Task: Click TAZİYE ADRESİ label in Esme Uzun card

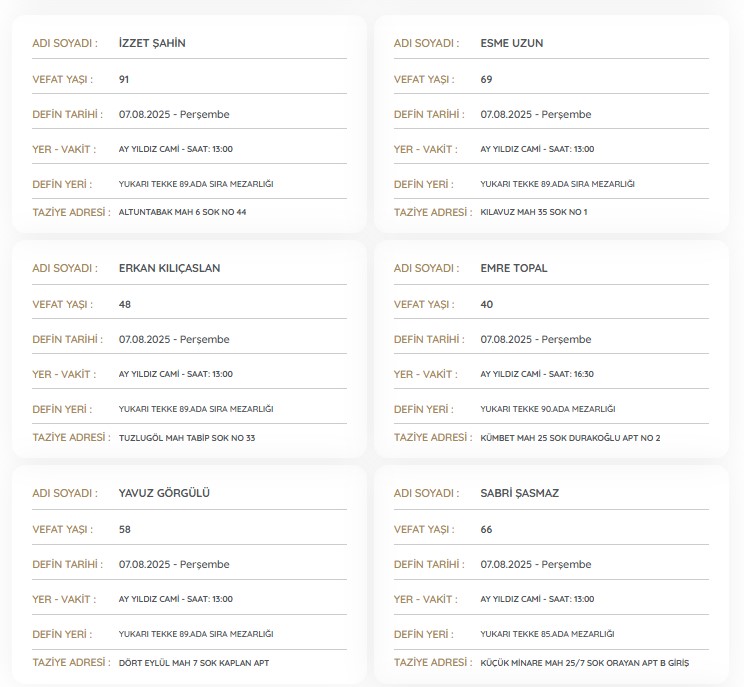Action: point(432,212)
